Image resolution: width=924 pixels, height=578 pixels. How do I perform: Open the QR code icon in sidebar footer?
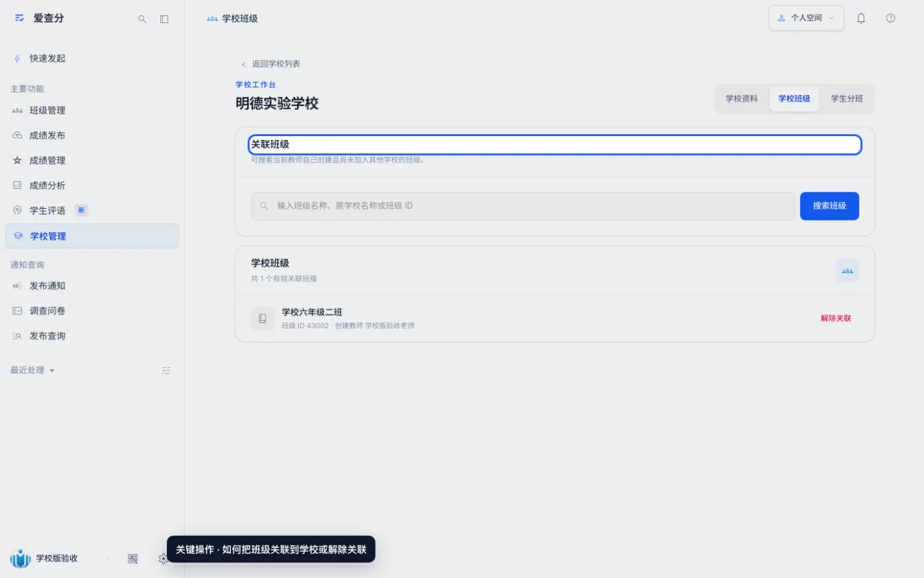[133, 559]
